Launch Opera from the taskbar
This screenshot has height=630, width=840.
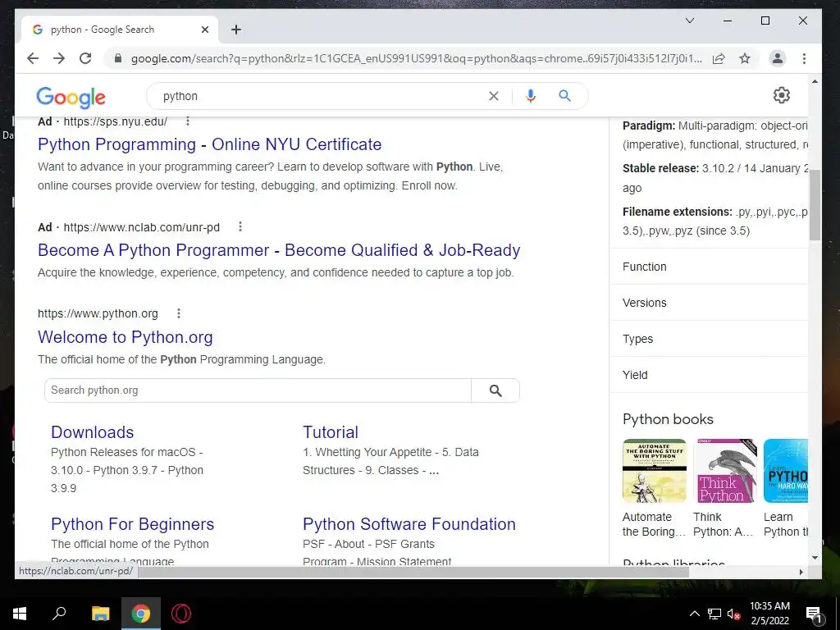181,614
